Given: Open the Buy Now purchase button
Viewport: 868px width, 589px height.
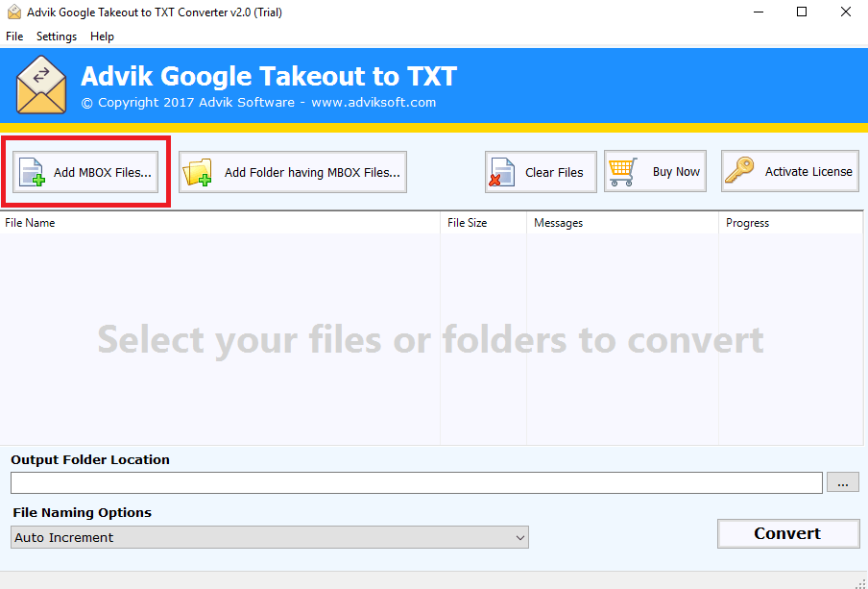Looking at the screenshot, I should coord(655,171).
